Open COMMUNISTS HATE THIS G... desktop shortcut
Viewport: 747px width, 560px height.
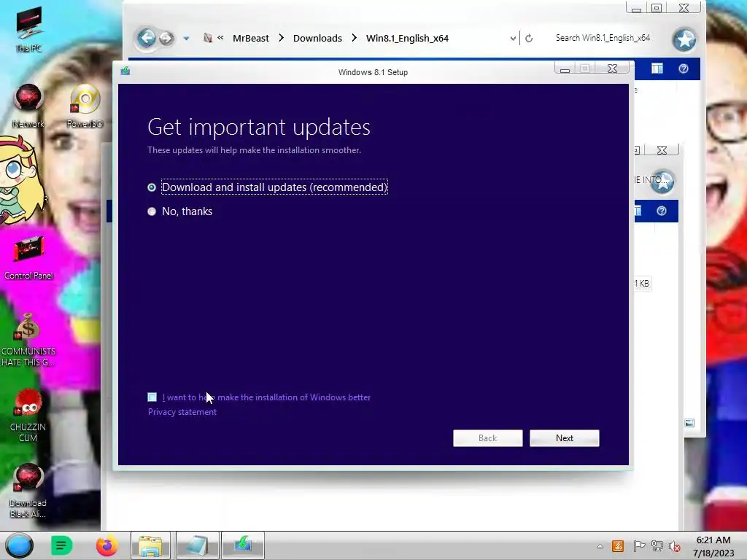(x=28, y=340)
